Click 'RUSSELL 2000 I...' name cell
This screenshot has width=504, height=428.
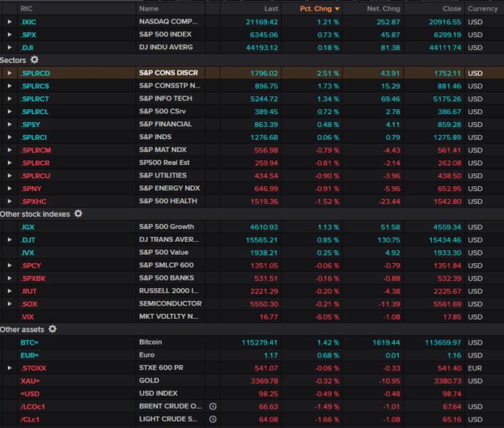(168, 291)
